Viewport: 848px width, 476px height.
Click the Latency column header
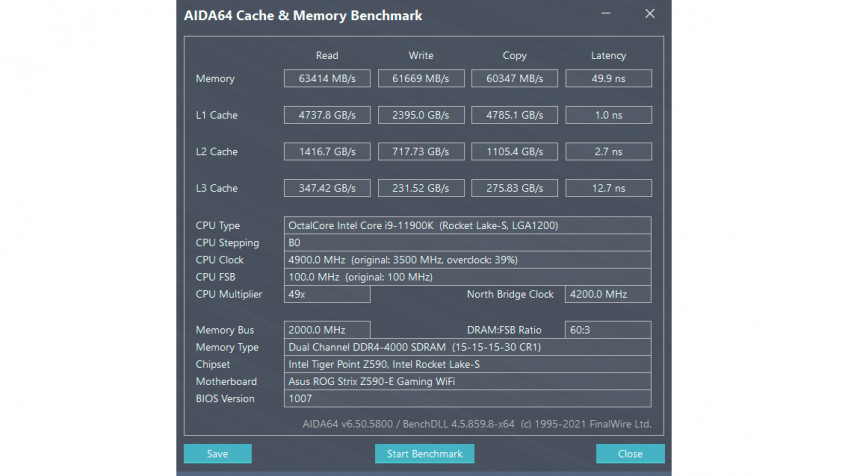coord(608,55)
